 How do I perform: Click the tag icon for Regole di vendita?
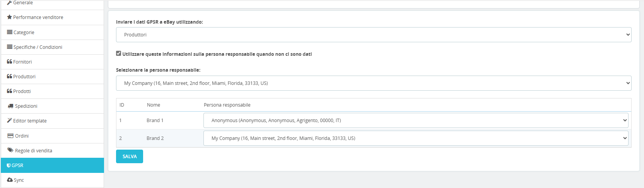10,150
